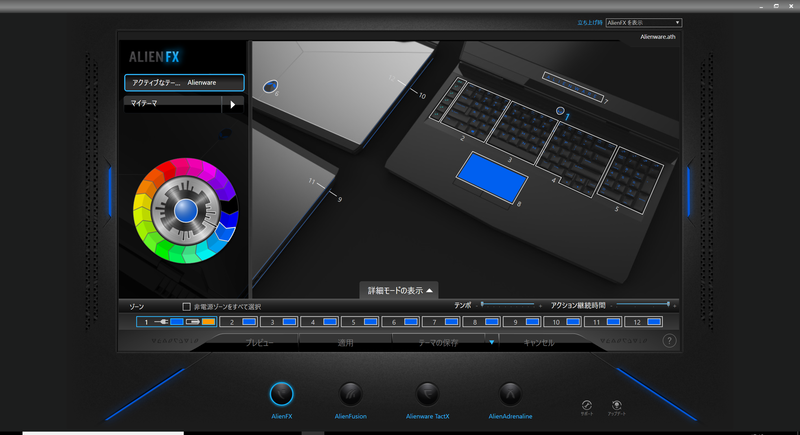Image resolution: width=800 pixels, height=435 pixels.
Task: Open the AlienAdrenaline module icon
Action: 510,394
